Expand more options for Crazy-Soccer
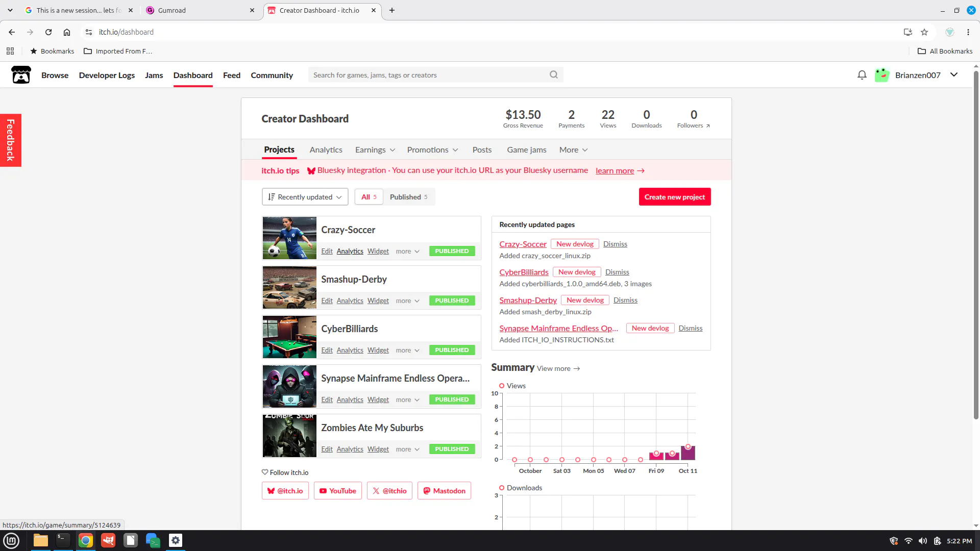This screenshot has width=980, height=551. 407,252
